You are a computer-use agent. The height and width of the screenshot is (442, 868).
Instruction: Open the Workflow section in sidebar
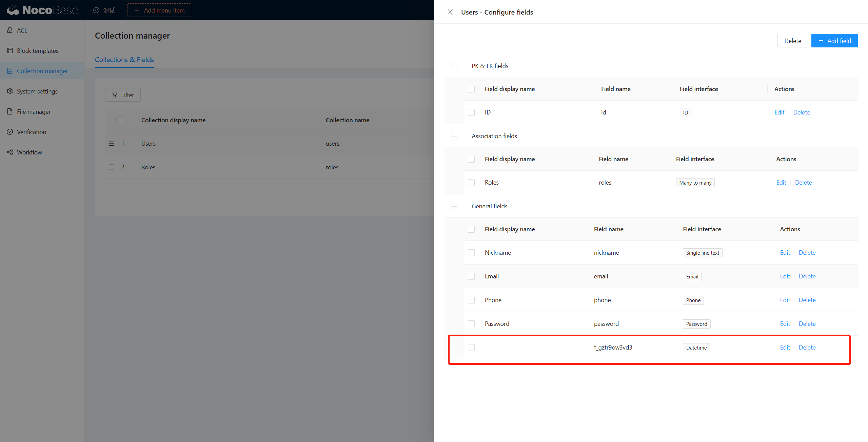click(x=29, y=152)
